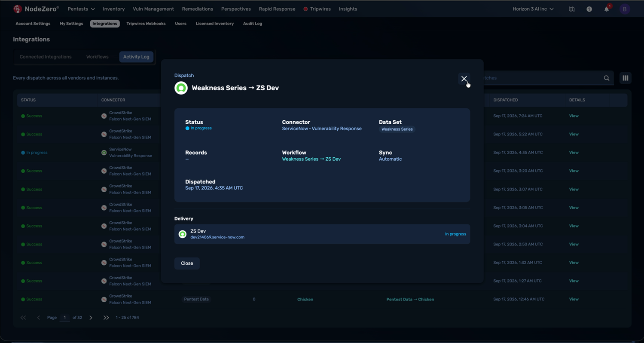
Task: Click the Sep 17, 2026, 3:07 AM UTC cell
Action: point(518,190)
